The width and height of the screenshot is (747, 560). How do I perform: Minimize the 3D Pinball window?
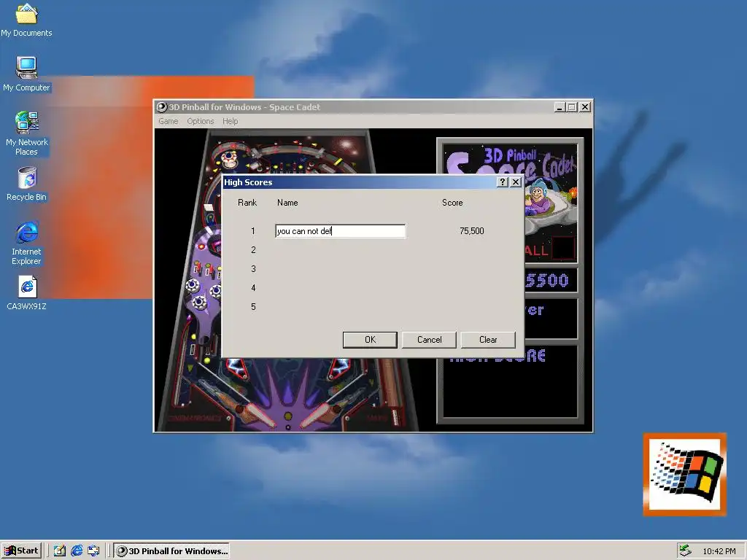560,107
